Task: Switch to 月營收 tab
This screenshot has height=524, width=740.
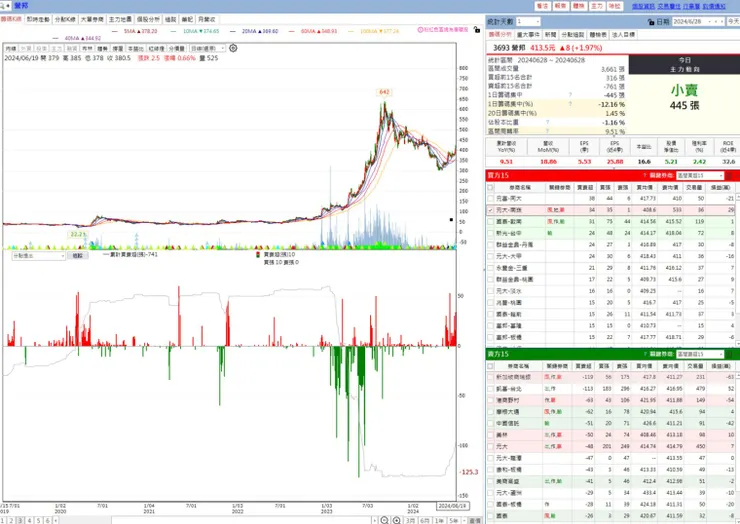Action: pos(207,19)
